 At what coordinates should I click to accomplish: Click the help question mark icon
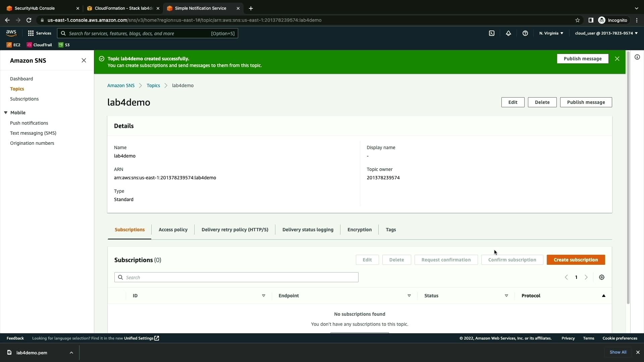coord(525,33)
